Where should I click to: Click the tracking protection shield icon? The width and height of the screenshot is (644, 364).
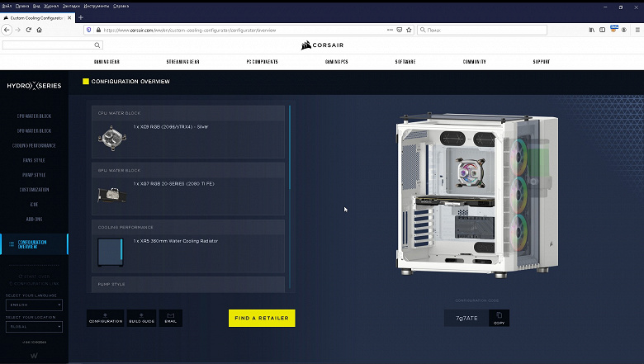[x=88, y=30]
